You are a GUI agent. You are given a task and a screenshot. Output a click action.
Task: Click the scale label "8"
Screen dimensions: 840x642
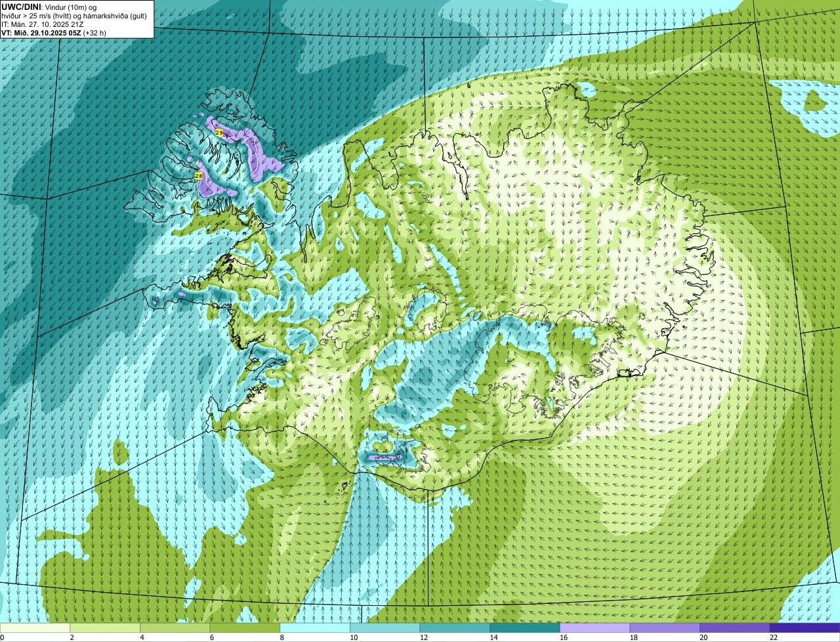tap(282, 637)
